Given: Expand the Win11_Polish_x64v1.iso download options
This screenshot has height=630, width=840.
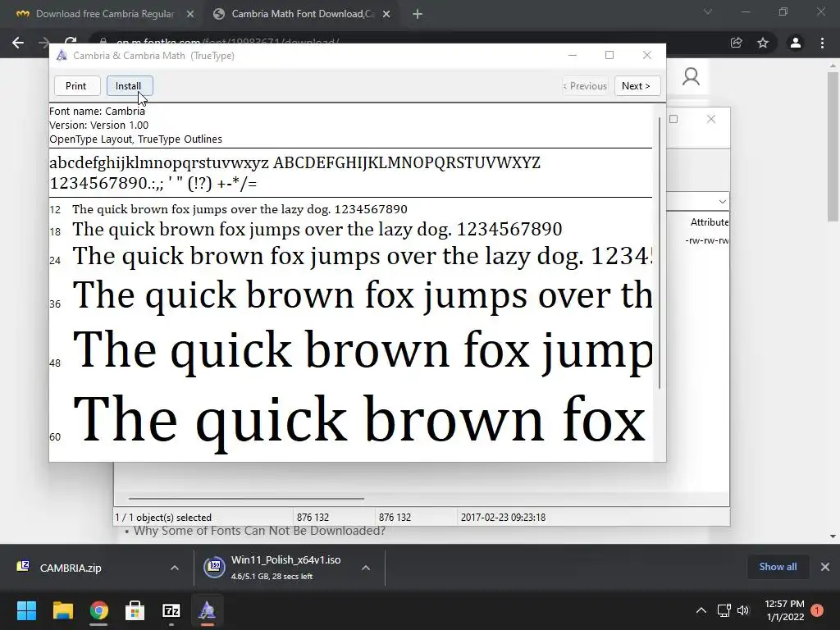Looking at the screenshot, I should pyautogui.click(x=366, y=568).
